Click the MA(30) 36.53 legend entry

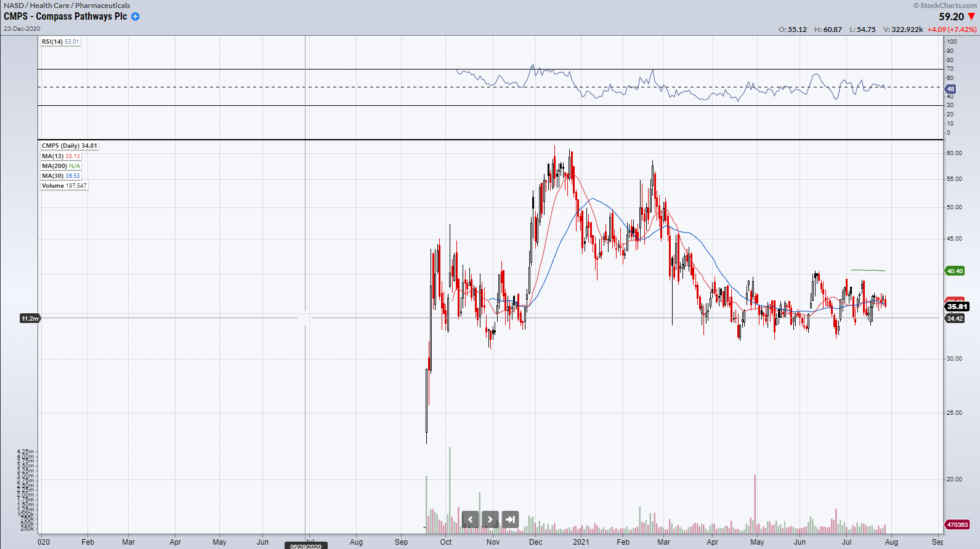(61, 176)
